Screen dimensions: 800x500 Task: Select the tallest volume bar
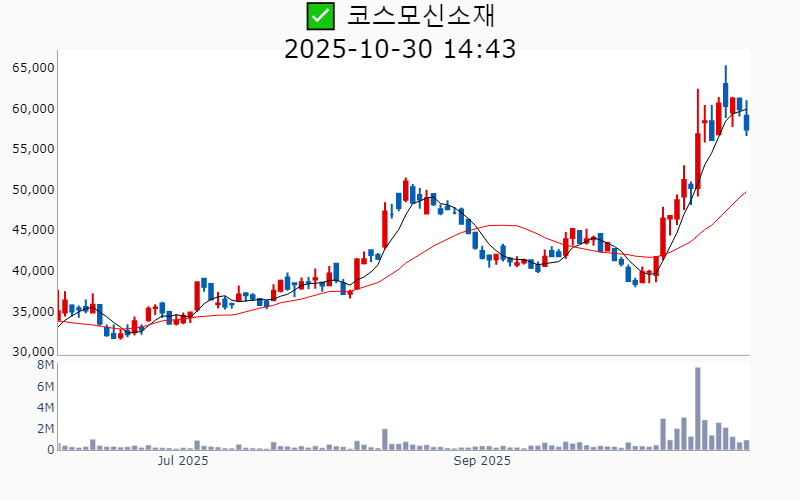point(697,408)
